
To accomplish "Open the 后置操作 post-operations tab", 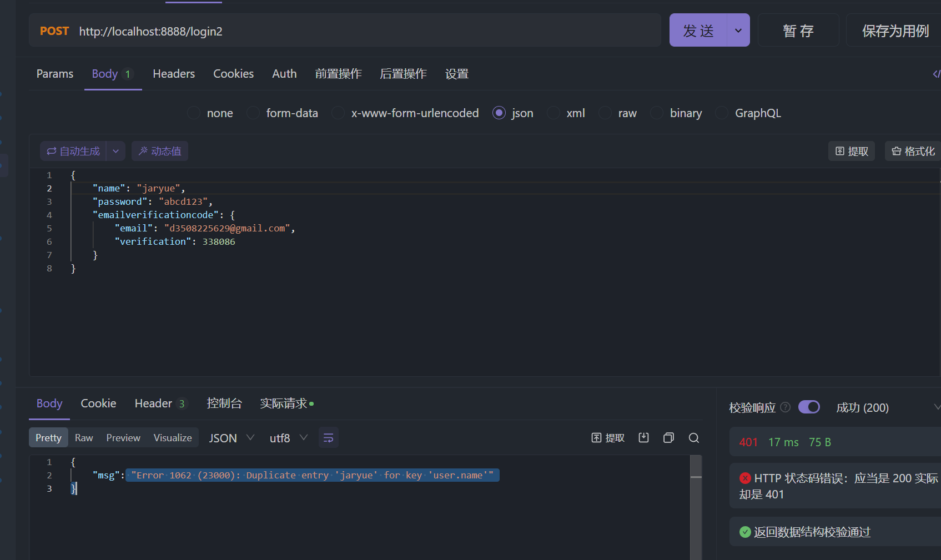I will point(403,74).
